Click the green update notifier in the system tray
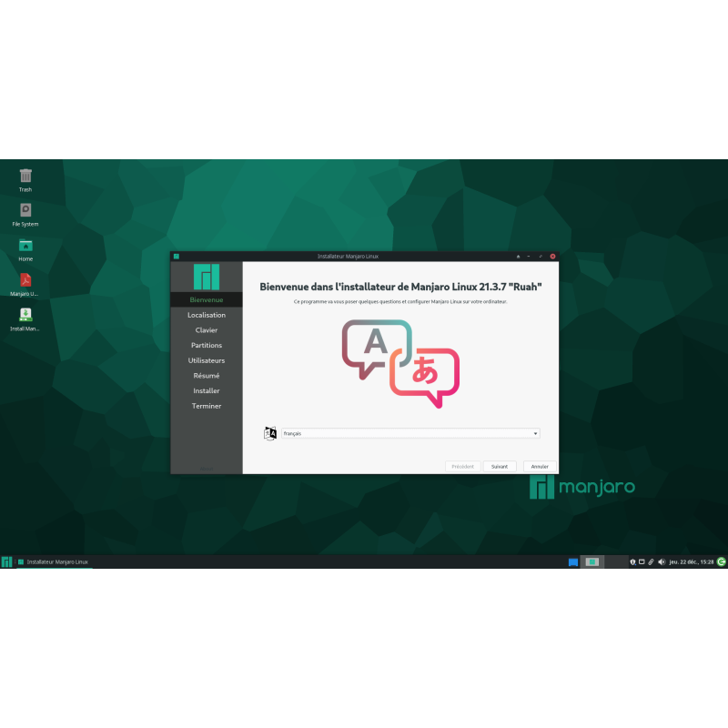Screen dimensions: 728x728 720,561
